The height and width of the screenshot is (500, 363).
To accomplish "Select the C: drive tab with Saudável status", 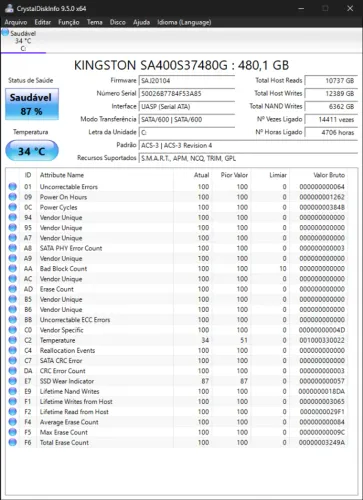I will point(23,41).
